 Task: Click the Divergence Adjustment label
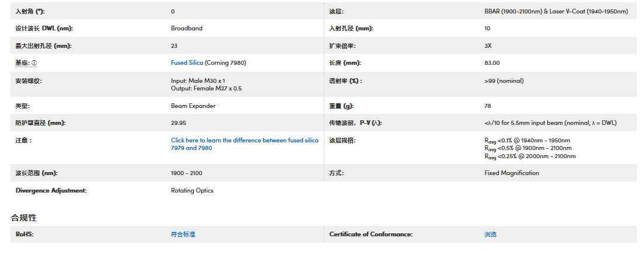point(51,190)
